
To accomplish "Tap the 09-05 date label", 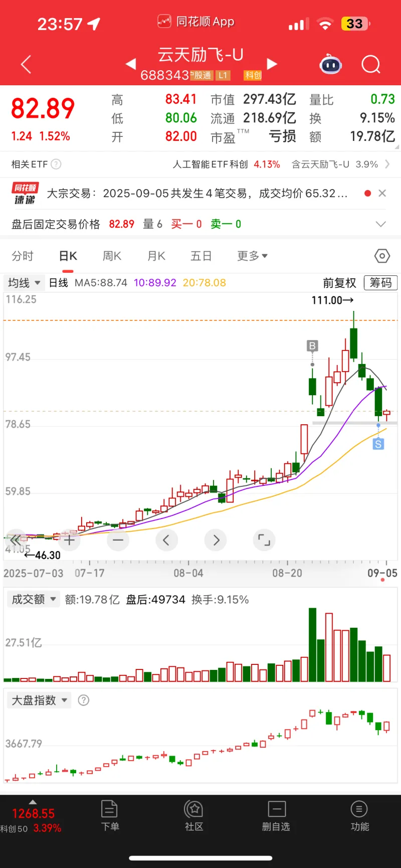I will point(382,573).
